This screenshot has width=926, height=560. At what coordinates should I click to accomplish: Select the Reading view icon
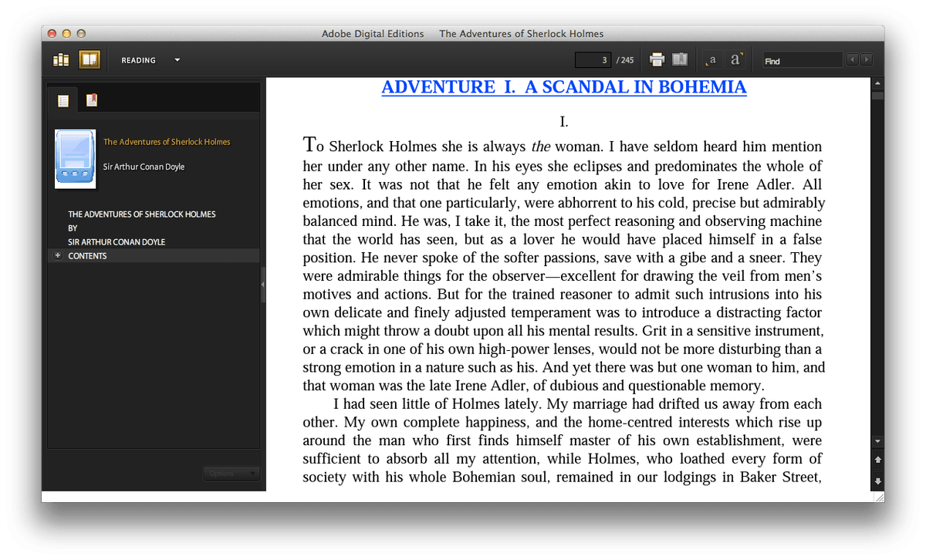click(90, 59)
